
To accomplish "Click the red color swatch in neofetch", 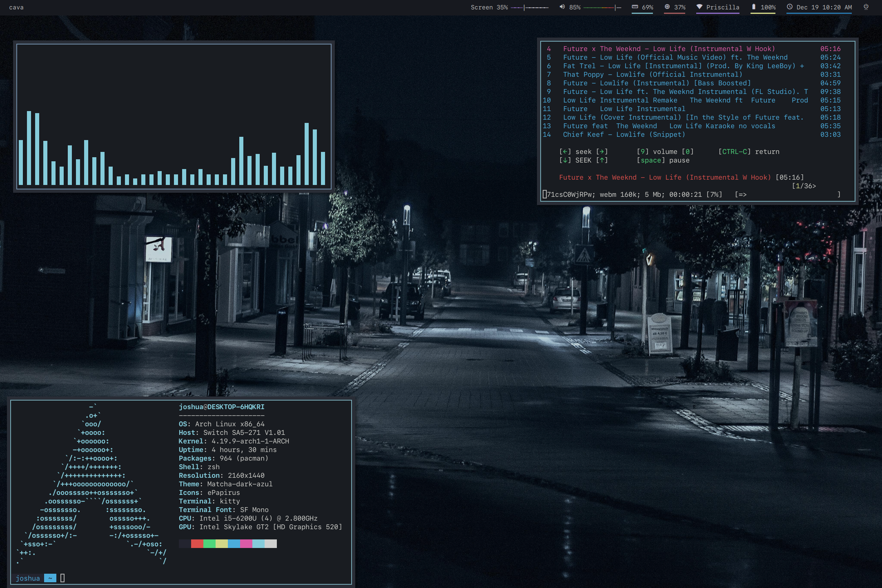I will point(197,543).
